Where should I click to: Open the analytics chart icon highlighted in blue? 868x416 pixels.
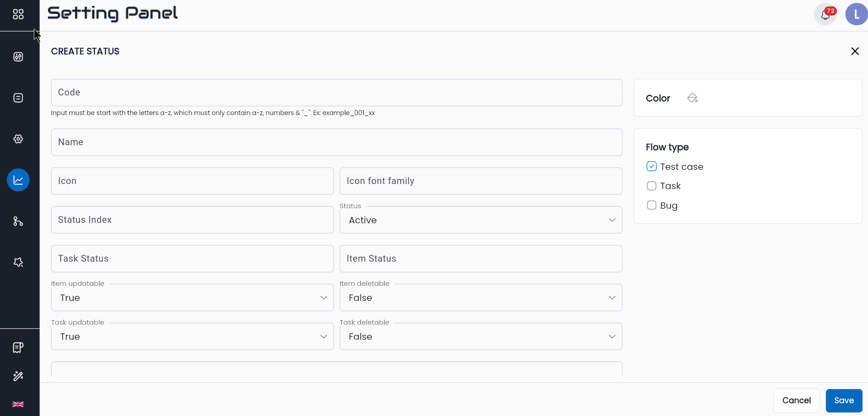18,179
